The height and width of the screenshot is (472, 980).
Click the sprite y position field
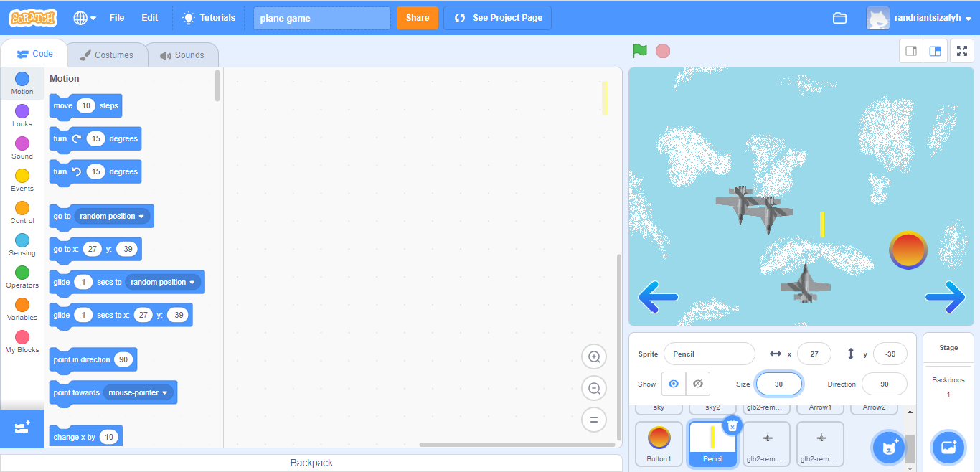890,354
